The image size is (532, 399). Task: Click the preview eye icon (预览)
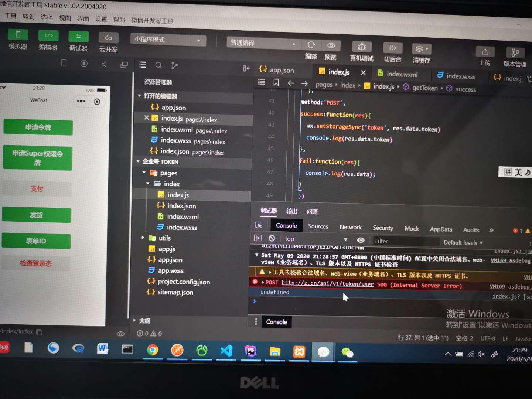[x=331, y=45]
